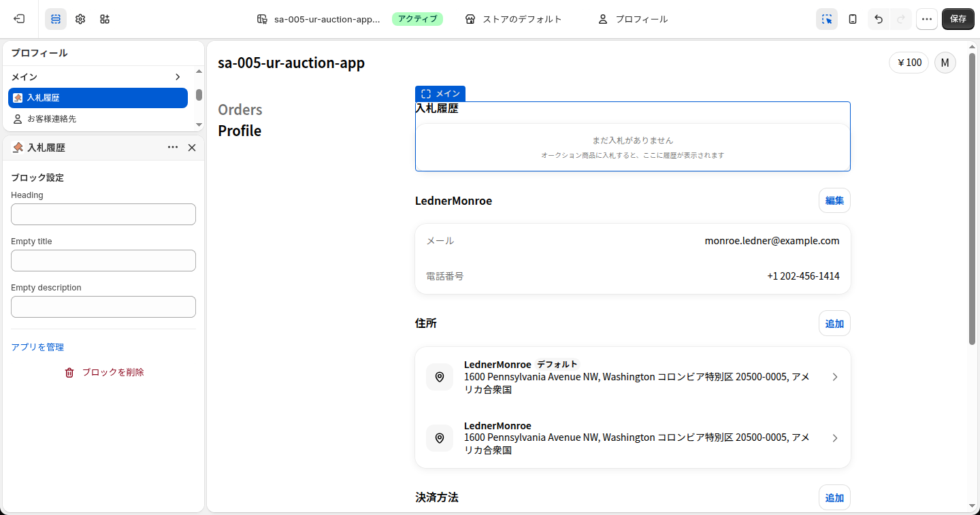
Task: Click the default address location pin icon
Action: tap(440, 377)
